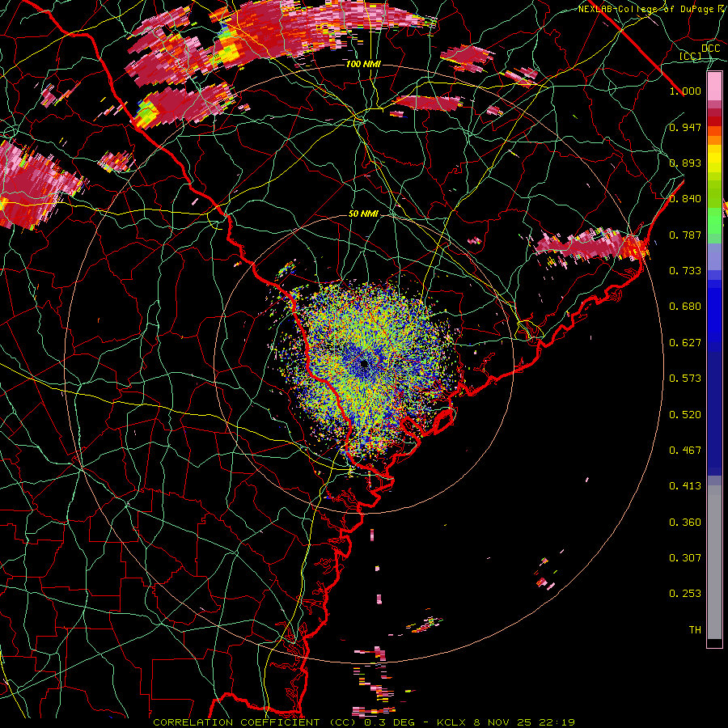Click the 0.520 color scale value
The height and width of the screenshot is (728, 728).
[x=685, y=415]
